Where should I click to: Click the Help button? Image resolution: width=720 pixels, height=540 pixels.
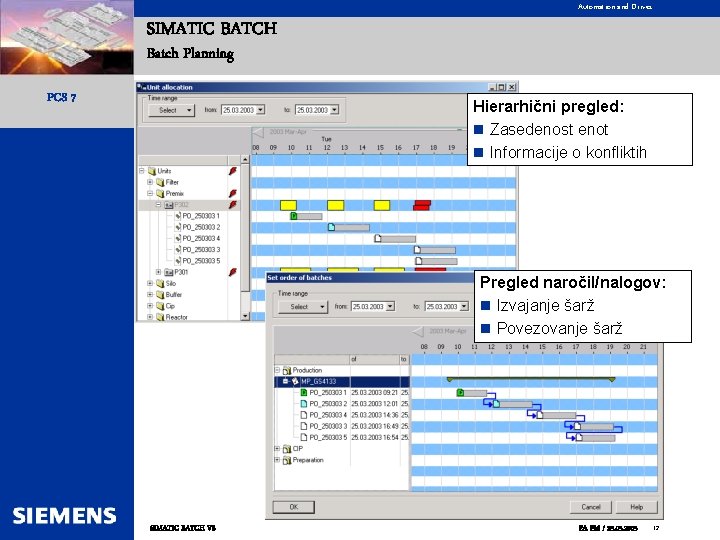(637, 507)
